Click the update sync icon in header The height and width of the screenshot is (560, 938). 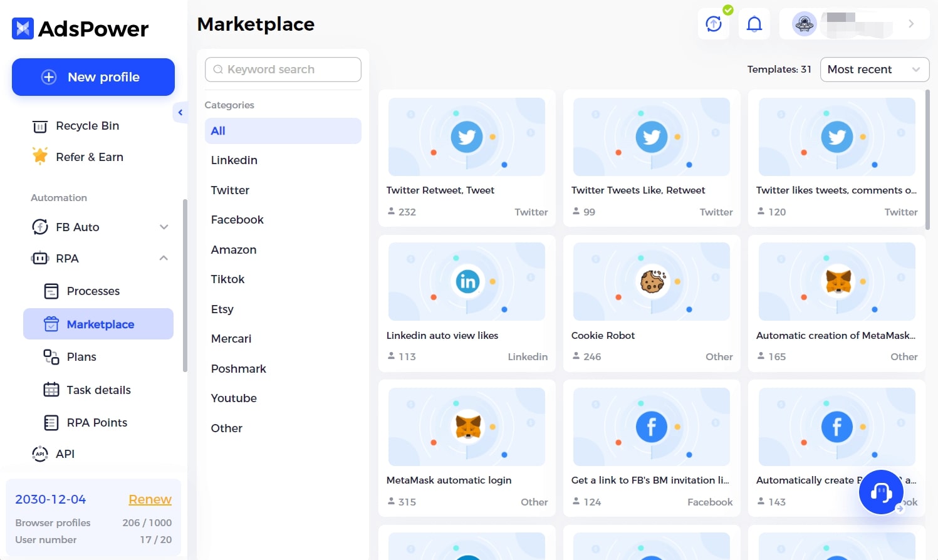[714, 24]
